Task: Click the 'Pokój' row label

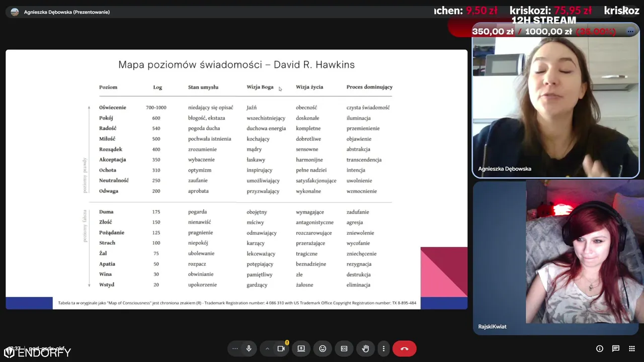Action: (x=106, y=118)
